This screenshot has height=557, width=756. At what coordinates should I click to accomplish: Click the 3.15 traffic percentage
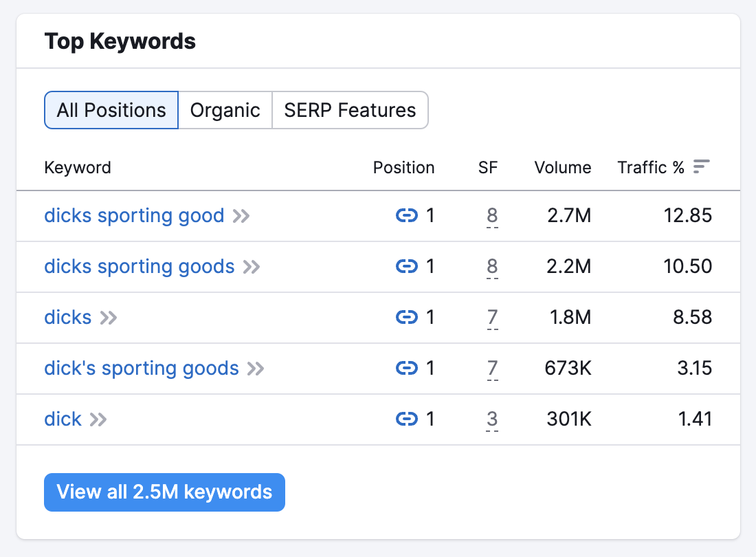click(694, 368)
